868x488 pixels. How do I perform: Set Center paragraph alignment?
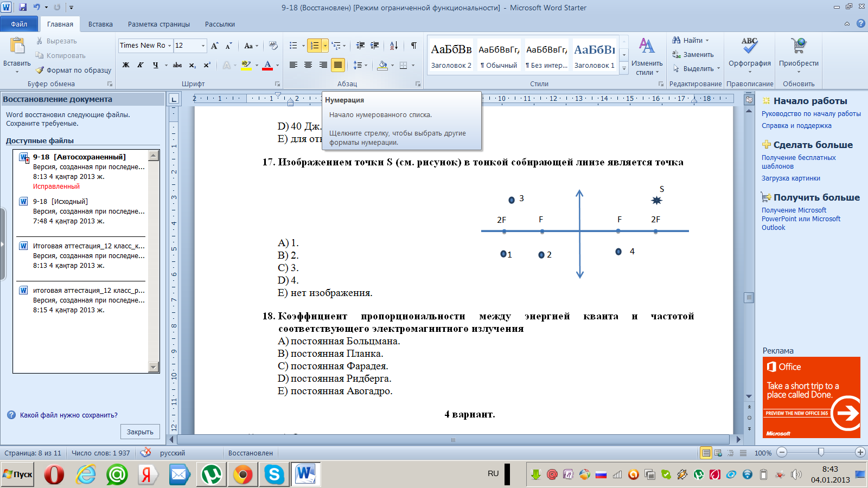click(308, 65)
